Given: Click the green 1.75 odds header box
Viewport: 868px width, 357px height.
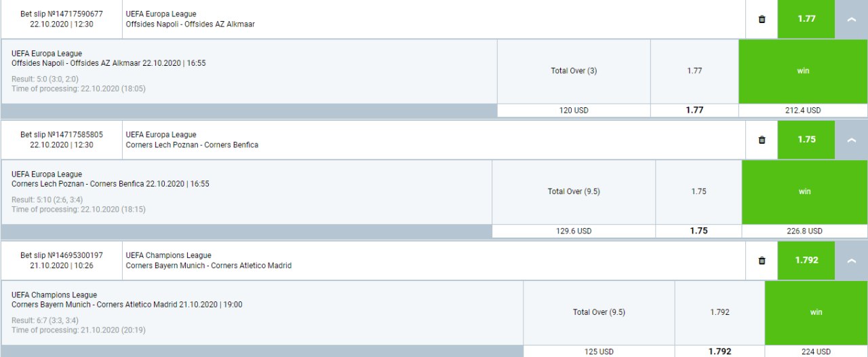Looking at the screenshot, I should coord(806,140).
